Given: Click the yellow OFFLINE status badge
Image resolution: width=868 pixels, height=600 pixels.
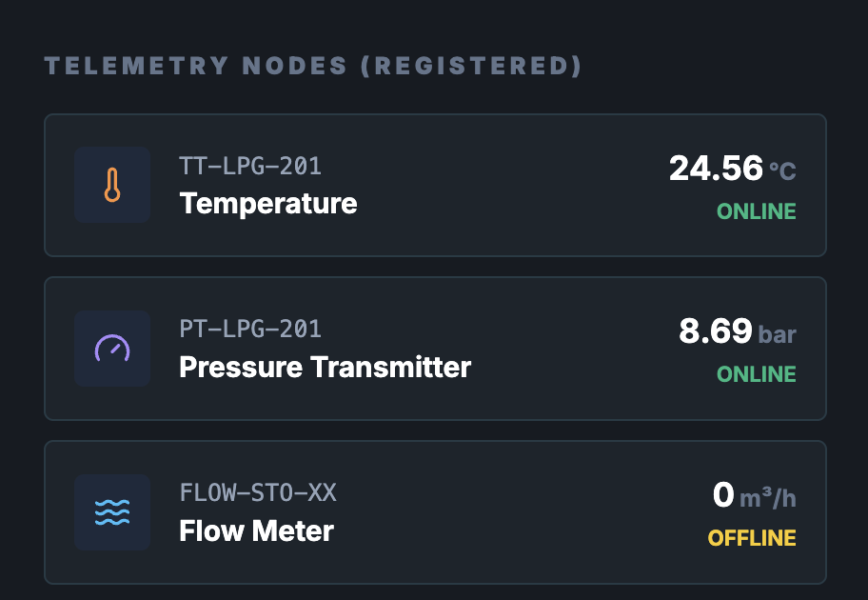Looking at the screenshot, I should 752,538.
